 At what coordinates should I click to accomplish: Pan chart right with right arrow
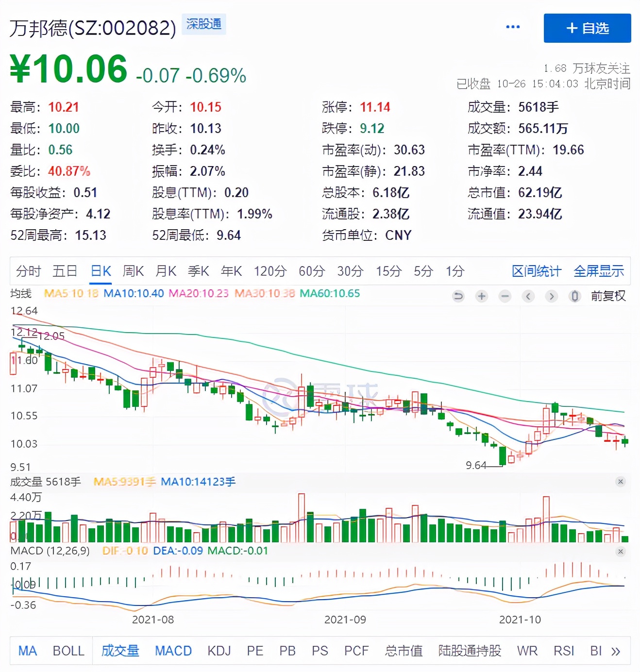tap(551, 296)
